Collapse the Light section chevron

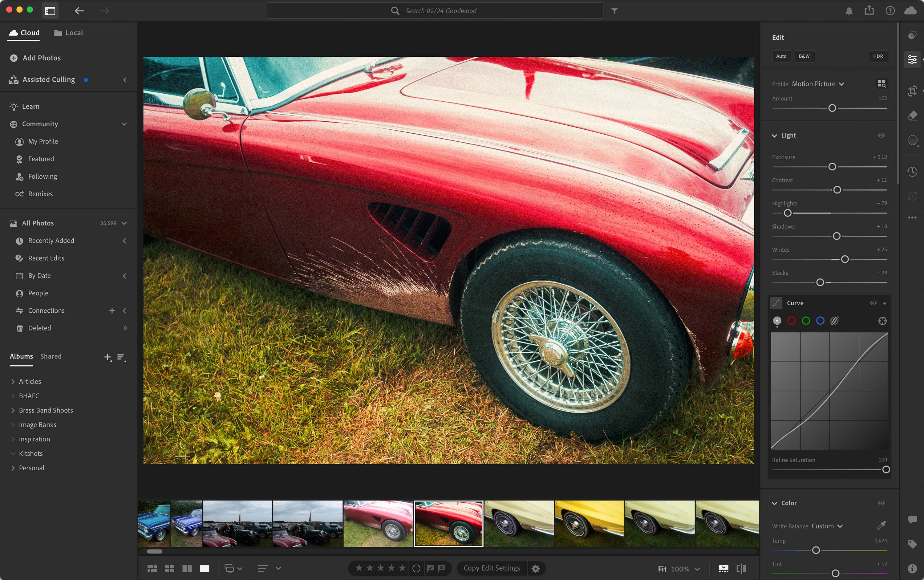(774, 136)
